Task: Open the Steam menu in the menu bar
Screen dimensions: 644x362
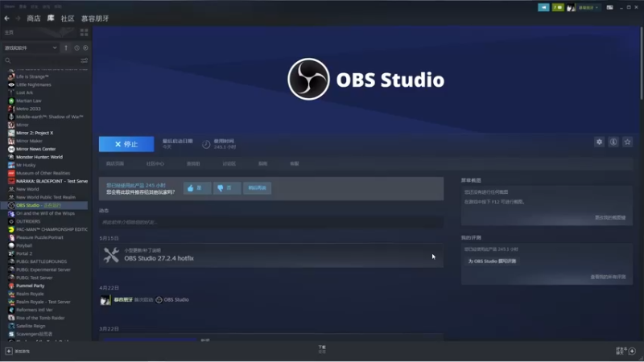Action: coord(10,6)
